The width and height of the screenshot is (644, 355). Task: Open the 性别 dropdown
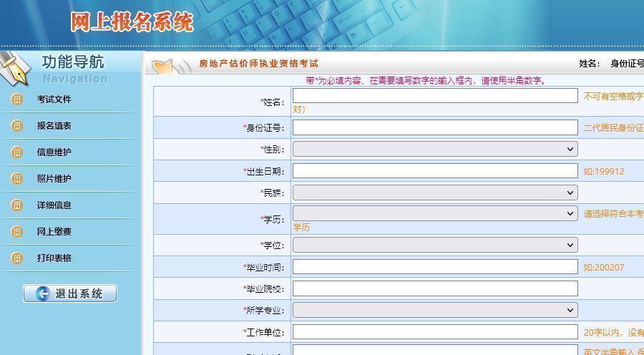tap(434, 149)
